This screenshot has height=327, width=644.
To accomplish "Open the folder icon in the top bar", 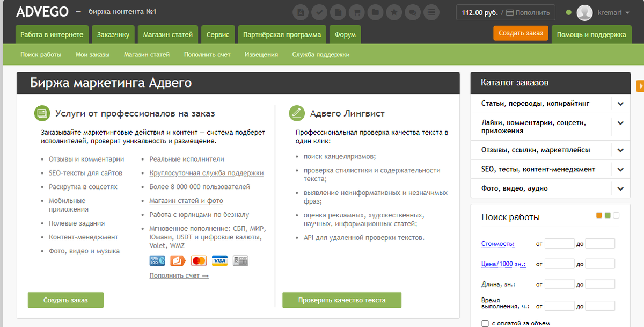I will click(x=376, y=12).
